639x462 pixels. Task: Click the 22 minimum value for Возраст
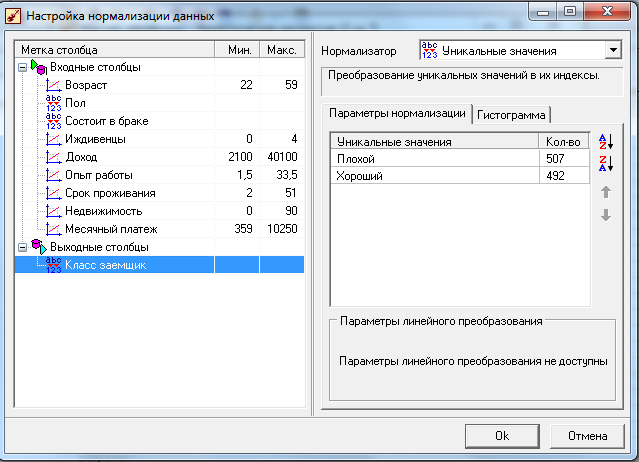(x=246, y=85)
